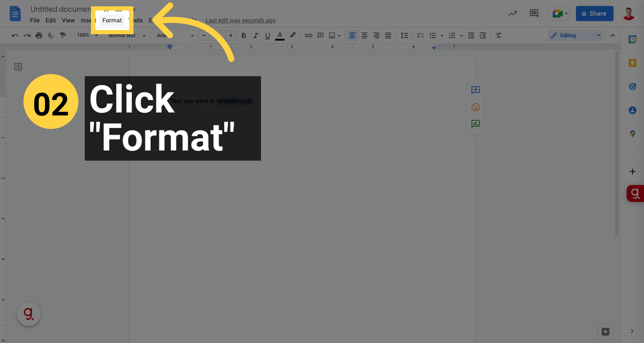Open the Editing mode dropdown
The image size is (644, 343).
click(575, 35)
